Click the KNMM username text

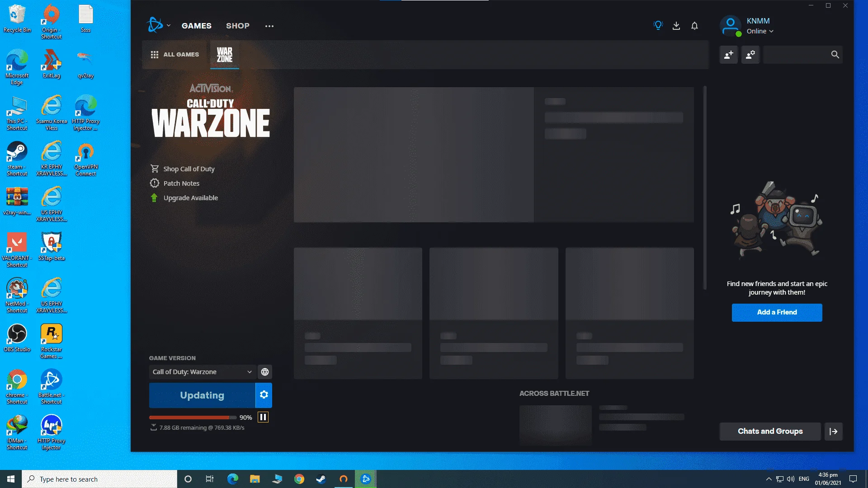(758, 21)
